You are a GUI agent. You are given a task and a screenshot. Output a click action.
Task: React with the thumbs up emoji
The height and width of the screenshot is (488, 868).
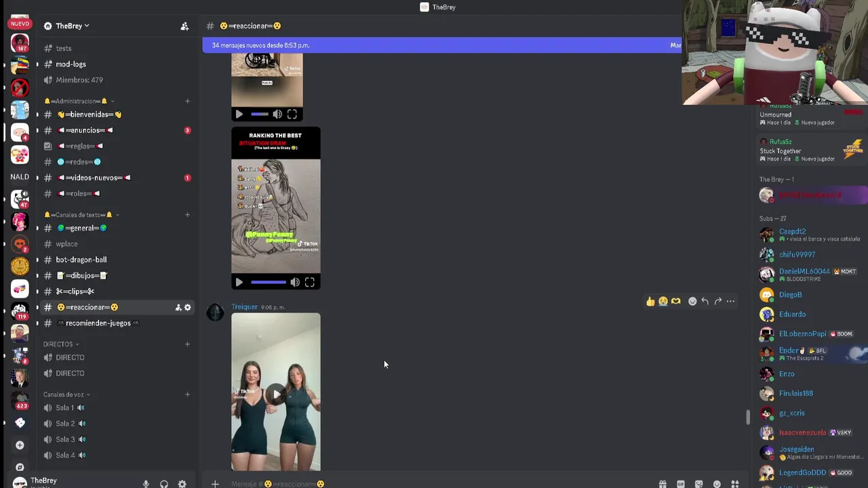pos(650,302)
